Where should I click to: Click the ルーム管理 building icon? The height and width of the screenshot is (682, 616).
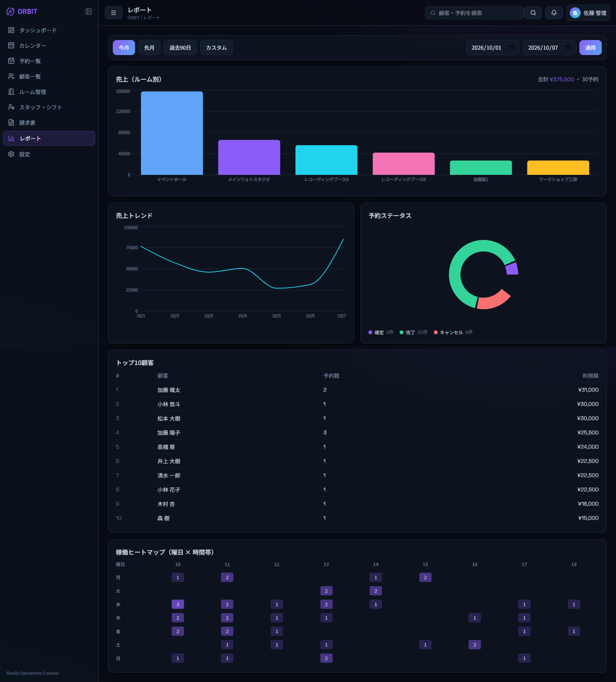(x=11, y=92)
